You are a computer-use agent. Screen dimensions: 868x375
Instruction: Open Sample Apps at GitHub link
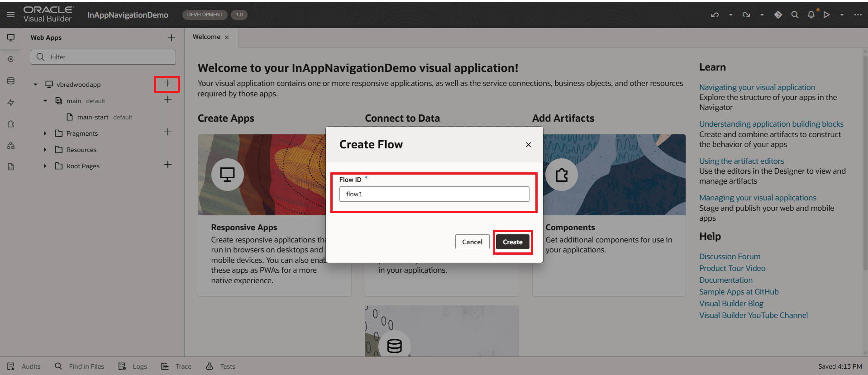click(x=739, y=292)
